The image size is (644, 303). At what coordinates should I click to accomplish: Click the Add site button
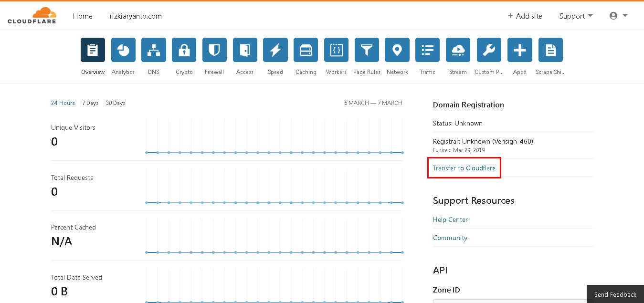pos(525,16)
